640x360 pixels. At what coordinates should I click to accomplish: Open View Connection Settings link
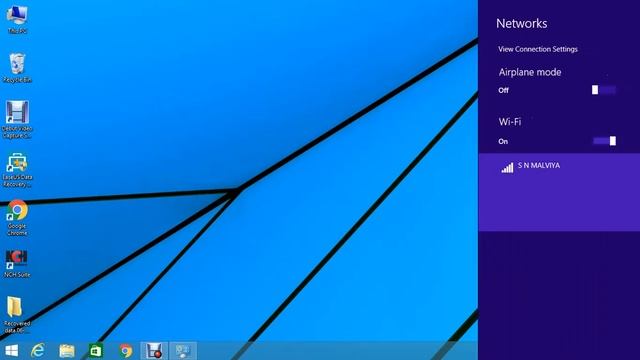pyautogui.click(x=538, y=49)
